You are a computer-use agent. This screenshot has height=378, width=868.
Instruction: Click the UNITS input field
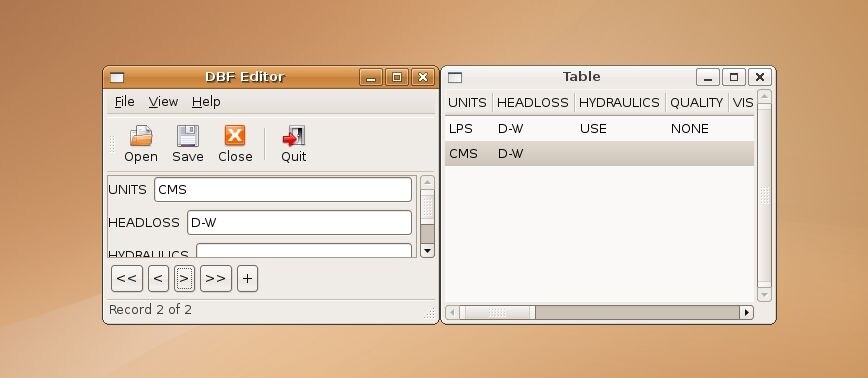click(283, 189)
